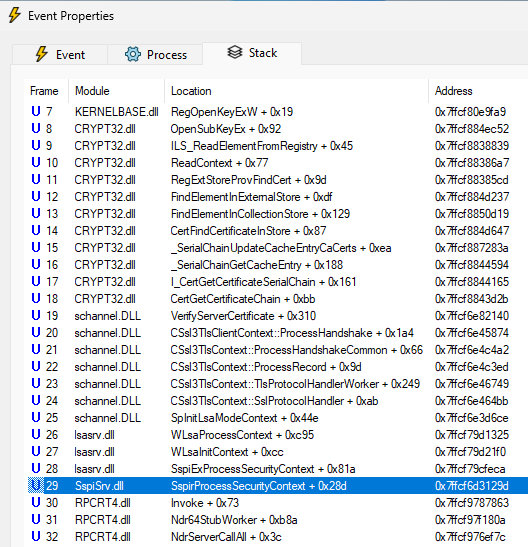The height and width of the screenshot is (547, 528).
Task: Click 'CSsl3TlsContext::TlsProtocolHandlerWorker + 0x249' entry
Action: 295,384
